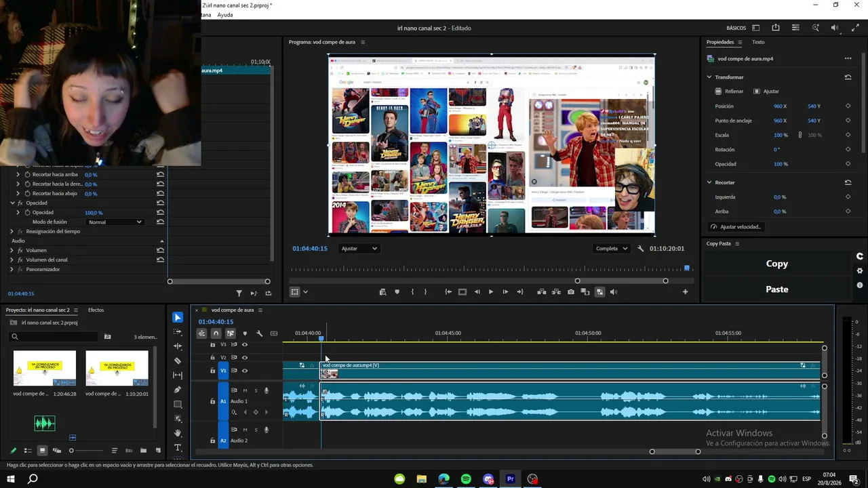Play the program monitor
Image resolution: width=868 pixels, height=488 pixels.
[491, 292]
